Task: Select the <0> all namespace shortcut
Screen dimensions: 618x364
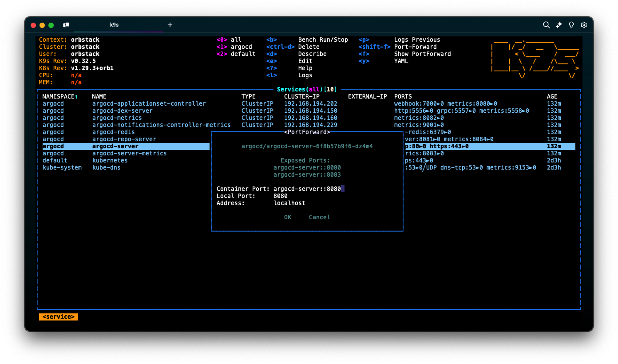Action: point(229,40)
